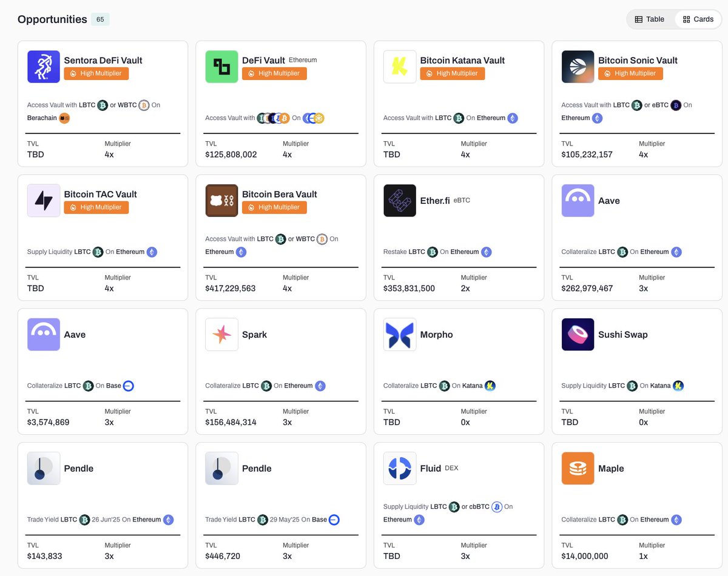Click High Multiplier badge on Bitcoin TAC Vault
The width and height of the screenshot is (728, 576).
point(96,207)
